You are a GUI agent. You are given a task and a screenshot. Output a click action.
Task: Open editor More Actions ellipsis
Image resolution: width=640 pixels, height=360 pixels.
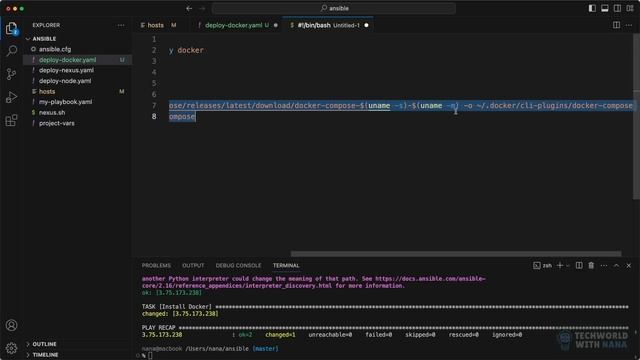[x=629, y=25]
